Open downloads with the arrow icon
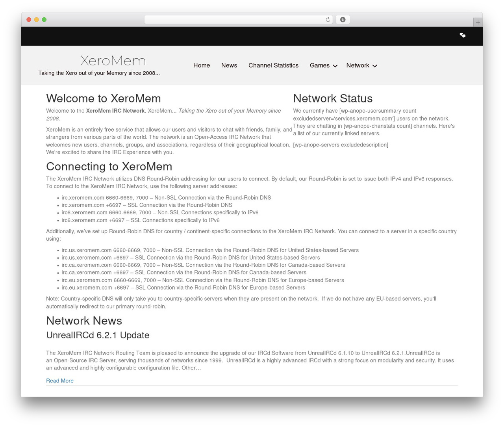 click(x=343, y=20)
